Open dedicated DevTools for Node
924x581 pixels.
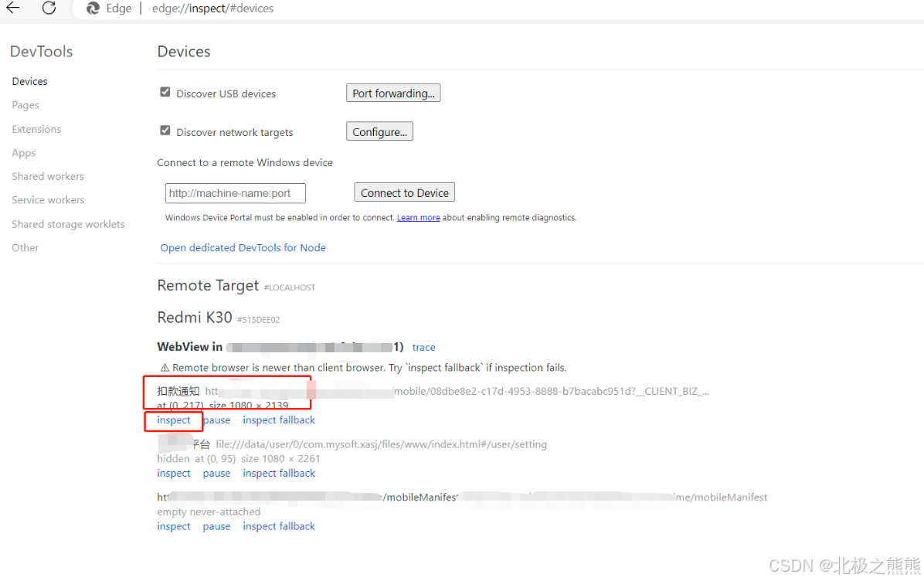pos(243,247)
